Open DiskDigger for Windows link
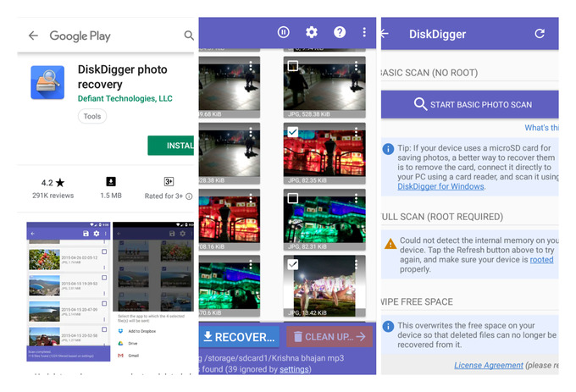This screenshot has width=576, height=392. (x=440, y=186)
